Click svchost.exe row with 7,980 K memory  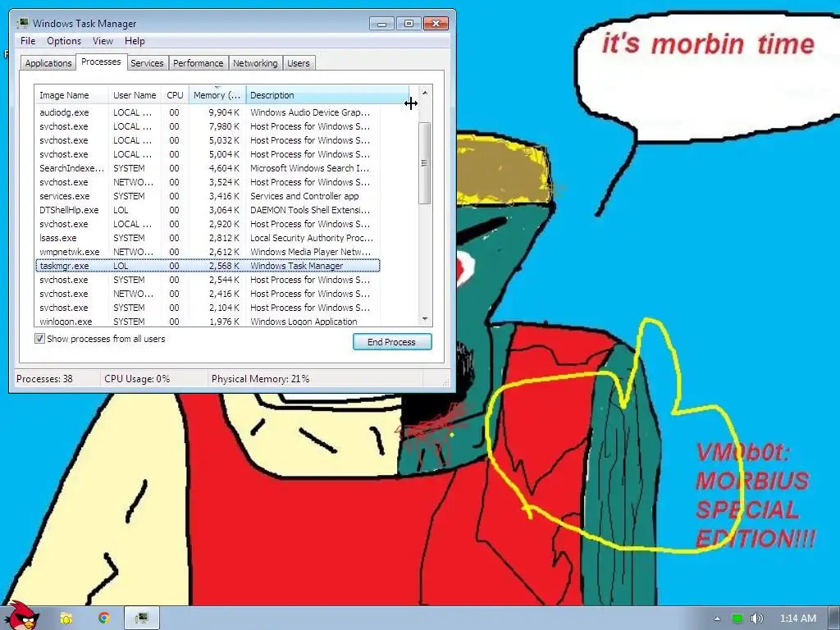208,126
